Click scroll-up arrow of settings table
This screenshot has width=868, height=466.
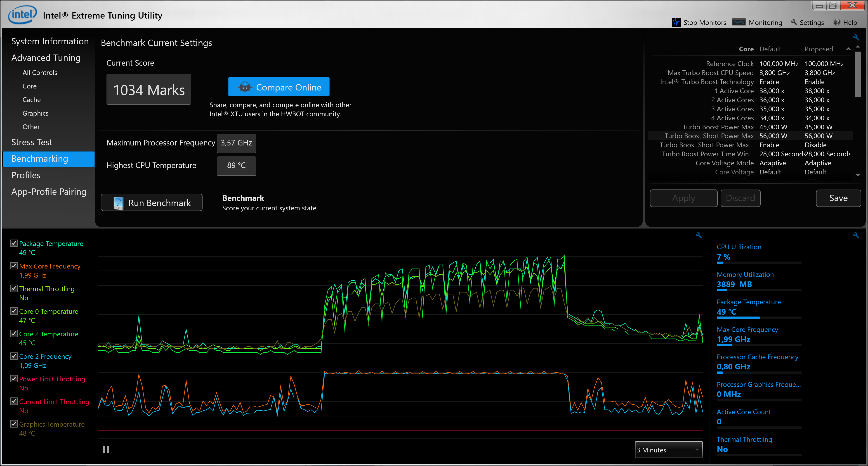point(858,47)
